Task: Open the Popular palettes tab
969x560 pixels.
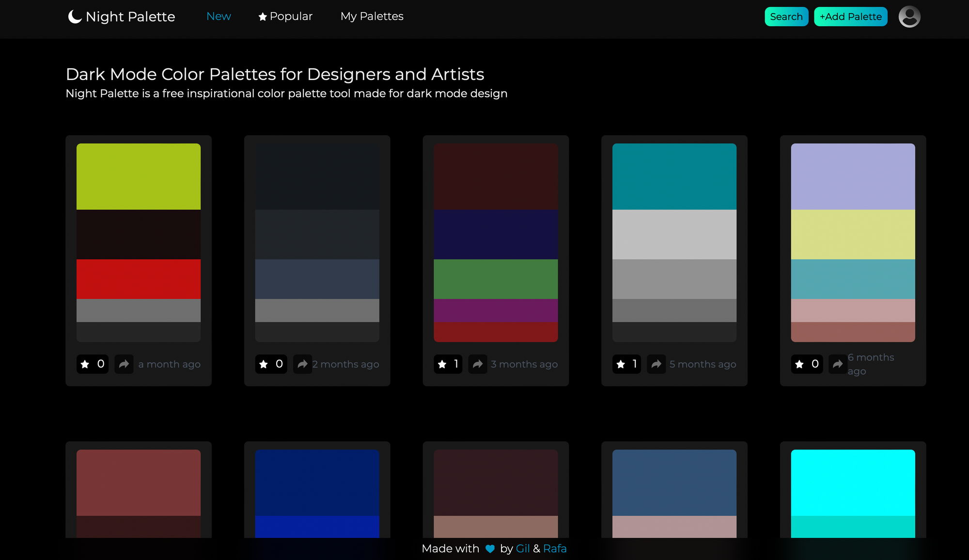Action: (x=285, y=16)
